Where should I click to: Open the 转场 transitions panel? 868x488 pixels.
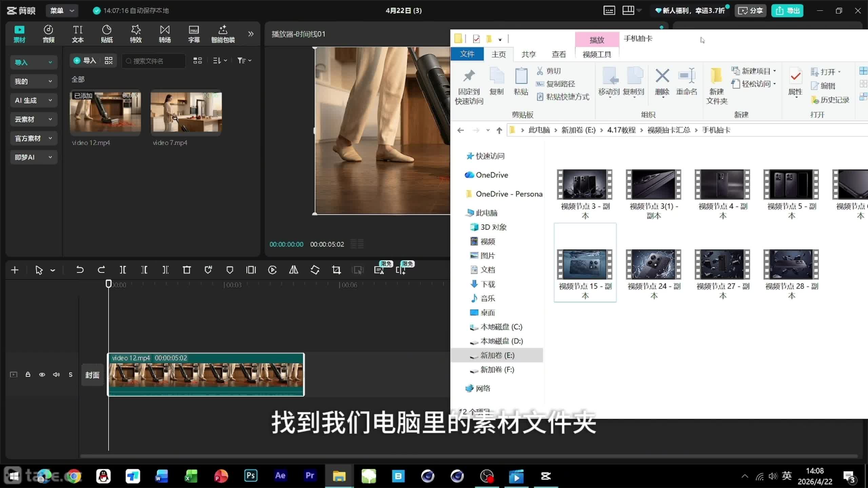pos(165,34)
